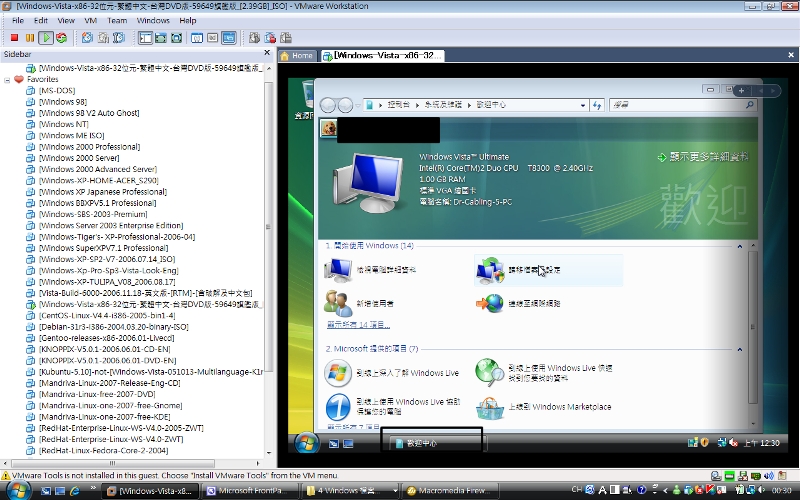800x500 pixels.
Task: Switch to Quick Switch mode icon
Action: tap(161, 38)
